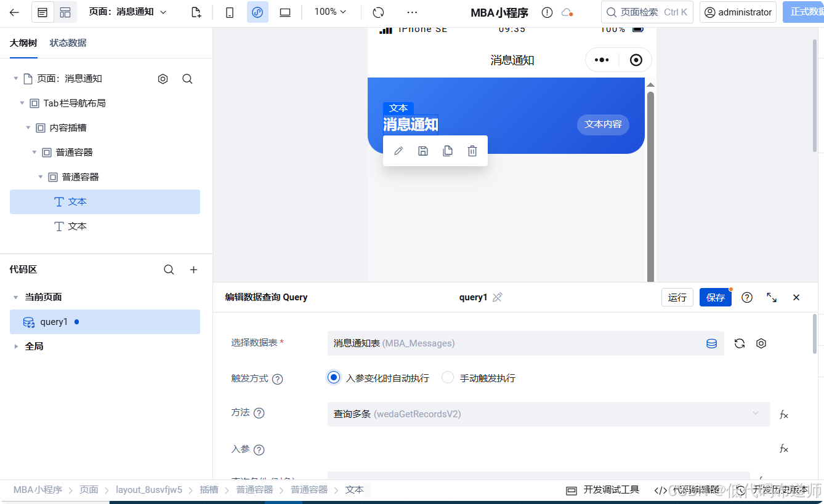Click the 插槽 breadcrumb

point(209,490)
